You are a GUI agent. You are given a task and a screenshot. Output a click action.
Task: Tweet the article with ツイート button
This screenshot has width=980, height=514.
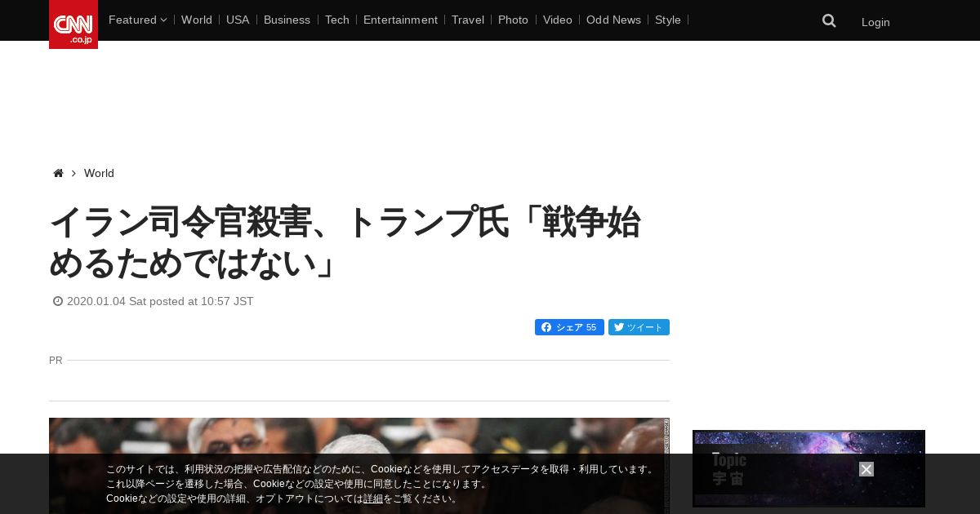tap(639, 327)
